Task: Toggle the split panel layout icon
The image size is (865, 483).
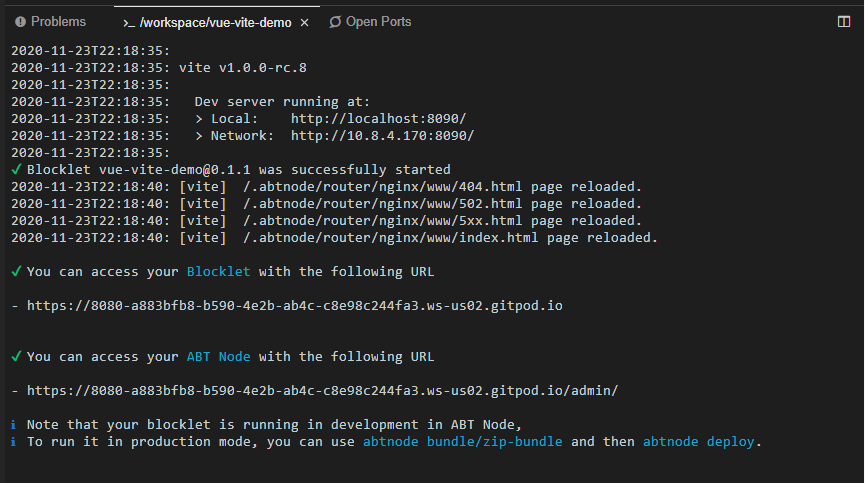Action: 843,21
